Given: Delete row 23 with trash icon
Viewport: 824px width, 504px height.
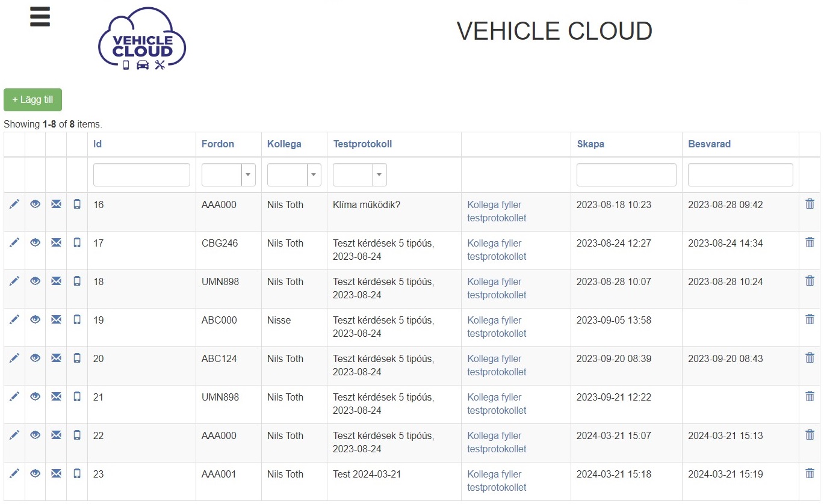Looking at the screenshot, I should click(810, 473).
